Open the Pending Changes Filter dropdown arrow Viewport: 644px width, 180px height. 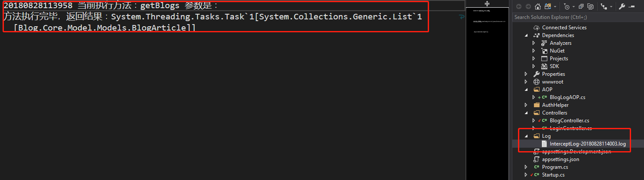[x=573, y=6]
